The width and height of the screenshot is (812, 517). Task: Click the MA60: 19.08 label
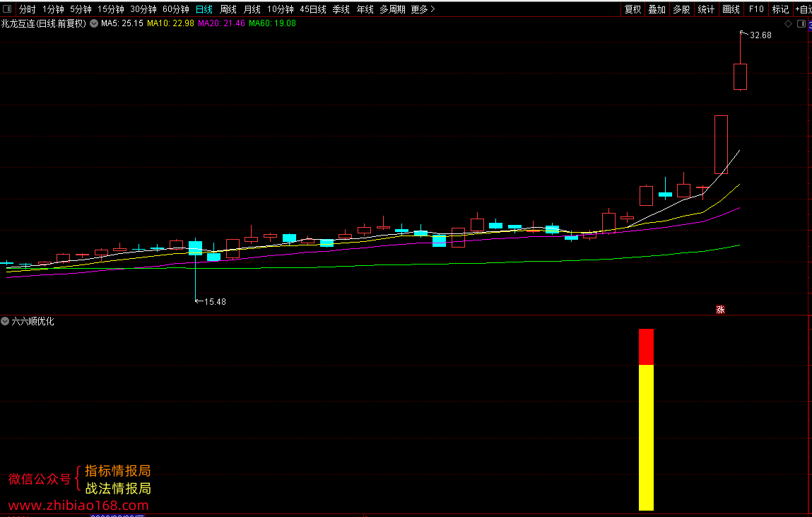[272, 23]
